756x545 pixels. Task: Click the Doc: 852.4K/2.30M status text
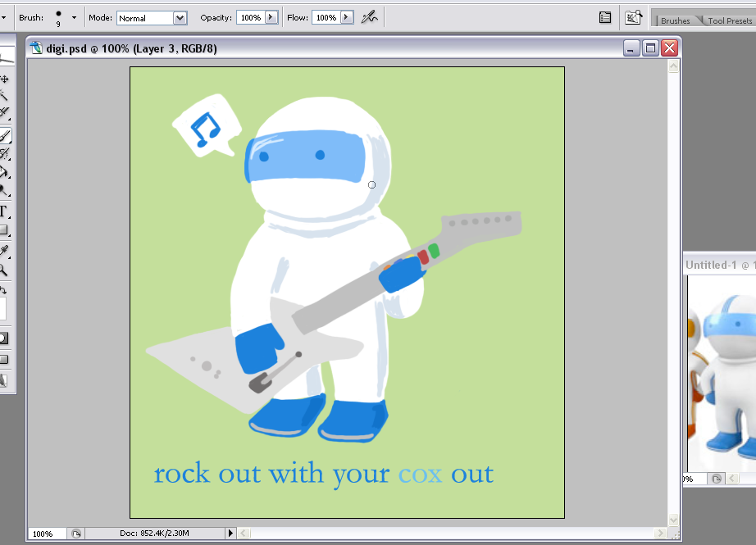click(x=154, y=533)
